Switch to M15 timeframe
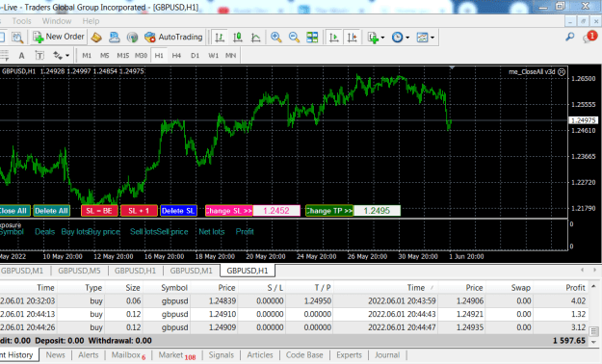The width and height of the screenshot is (602, 364). [123, 55]
